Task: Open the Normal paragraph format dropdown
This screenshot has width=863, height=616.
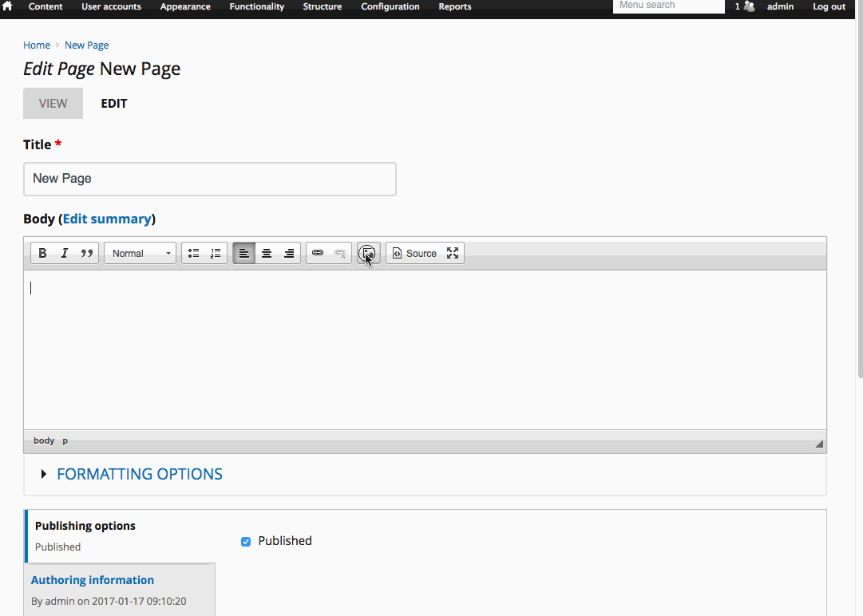Action: tap(141, 253)
